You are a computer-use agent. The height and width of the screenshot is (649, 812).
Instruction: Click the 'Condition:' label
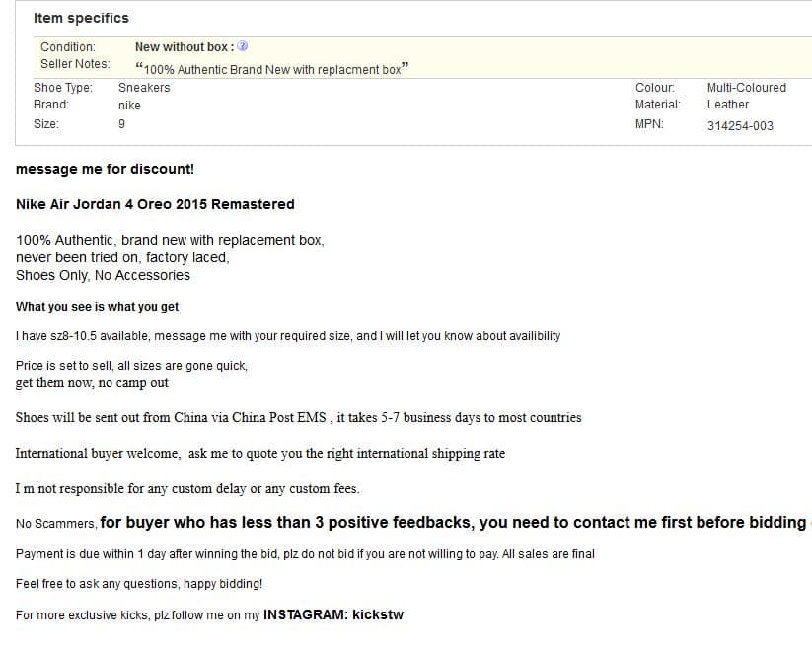tap(68, 47)
